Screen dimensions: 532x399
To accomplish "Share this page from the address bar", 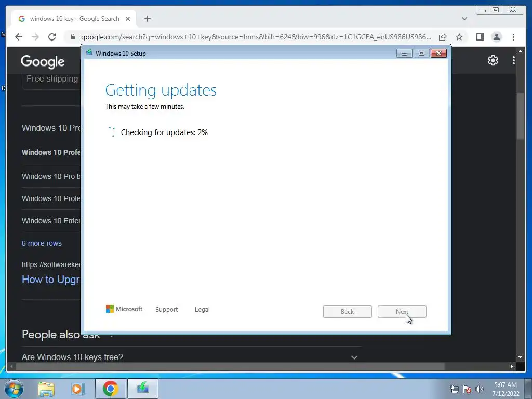I will coord(443,37).
